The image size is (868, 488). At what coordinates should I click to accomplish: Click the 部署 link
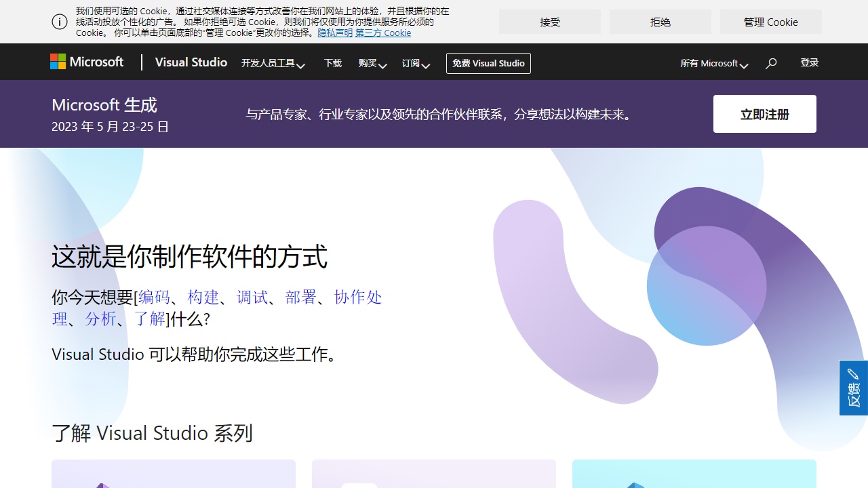[x=301, y=297]
